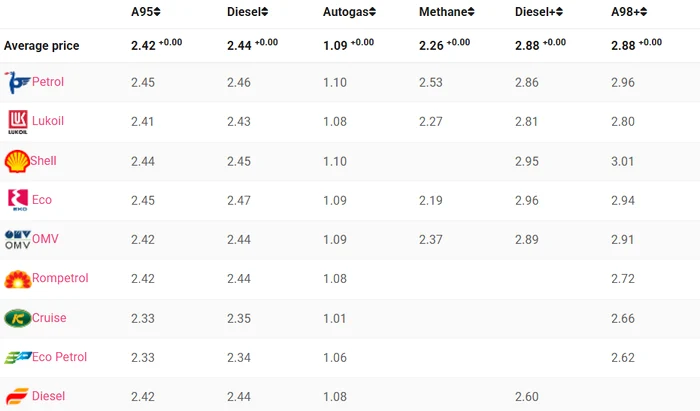
Task: Sort table by A95 column
Action: tap(146, 12)
